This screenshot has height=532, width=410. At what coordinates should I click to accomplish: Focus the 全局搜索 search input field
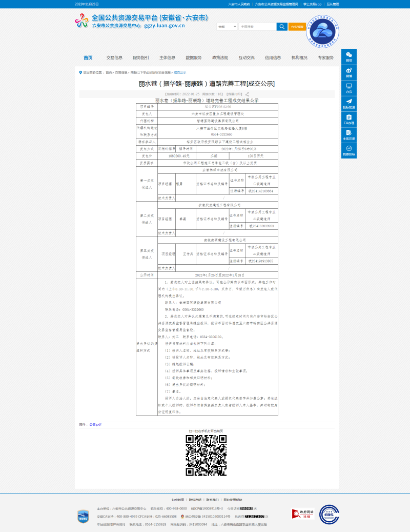(257, 27)
